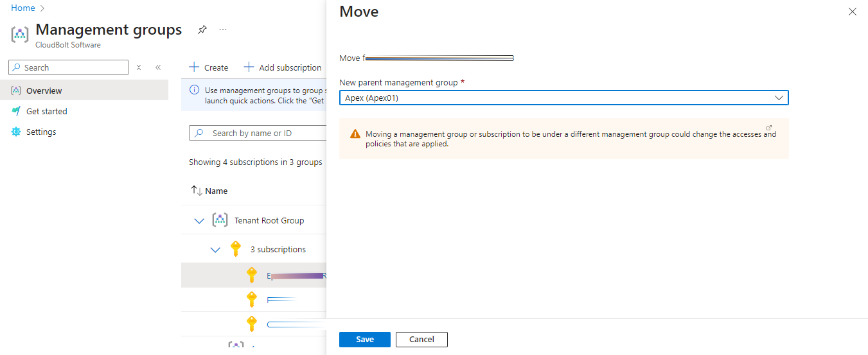Click the Create toolbar button
This screenshot has width=868, height=355.
point(209,67)
